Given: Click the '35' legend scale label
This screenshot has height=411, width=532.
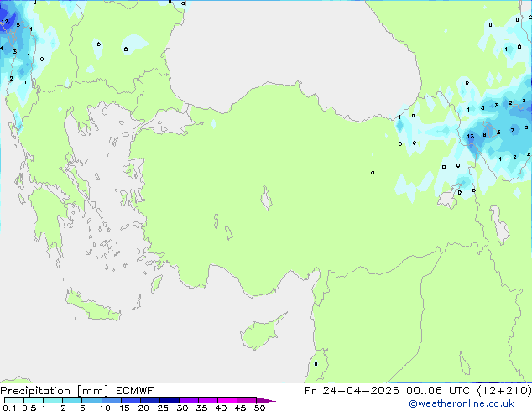Looking at the screenshot, I should click(201, 408).
